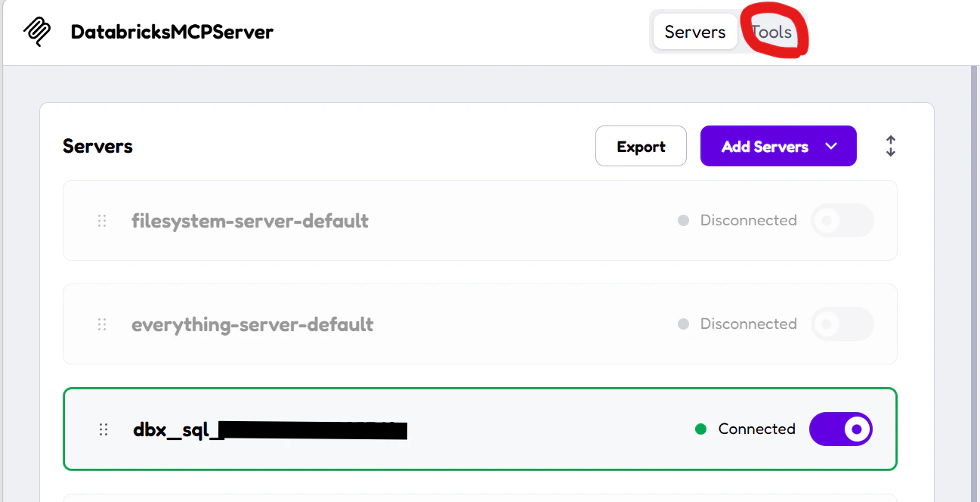This screenshot has height=502, width=980.
Task: Select the filesystem-server-default server name
Action: pos(250,221)
